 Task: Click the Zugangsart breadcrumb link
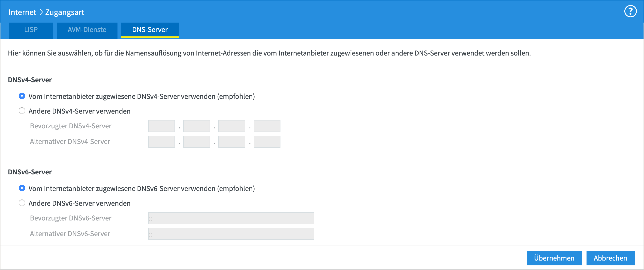[64, 12]
